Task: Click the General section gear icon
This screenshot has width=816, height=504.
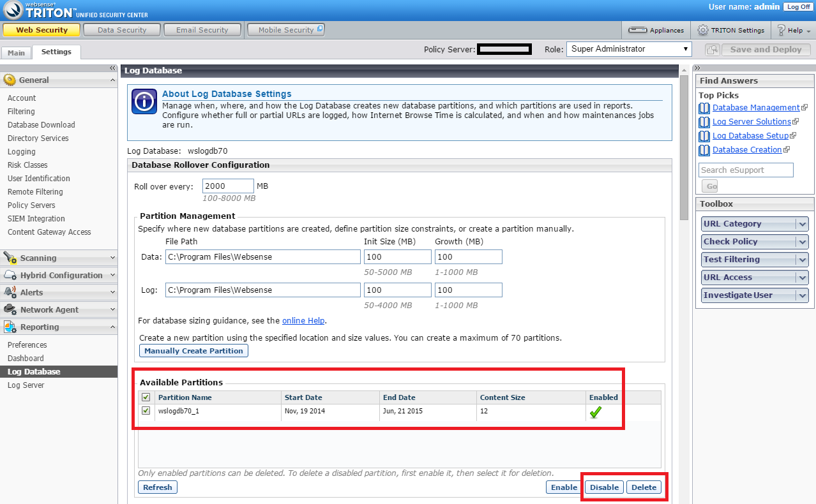Action: click(x=10, y=80)
